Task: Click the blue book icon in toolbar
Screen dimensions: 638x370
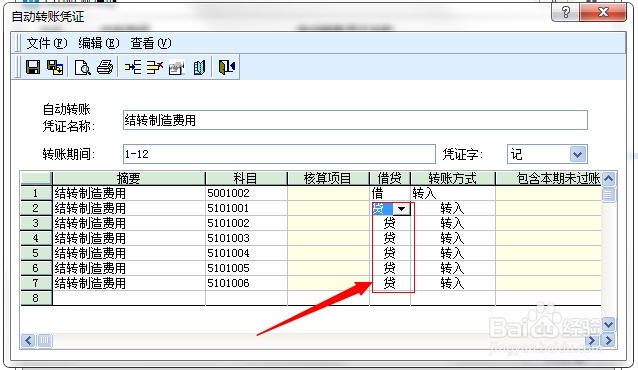Action: [x=199, y=67]
